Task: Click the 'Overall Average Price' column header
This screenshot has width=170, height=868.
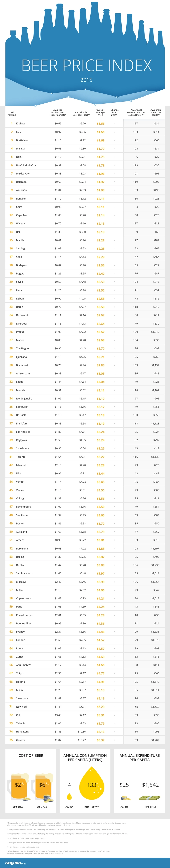Action: [100, 112]
